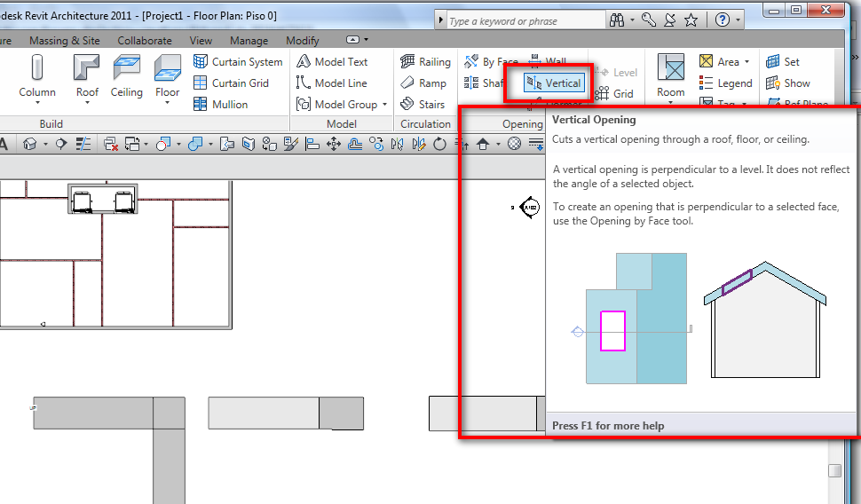Start the Model Text tool

332,61
